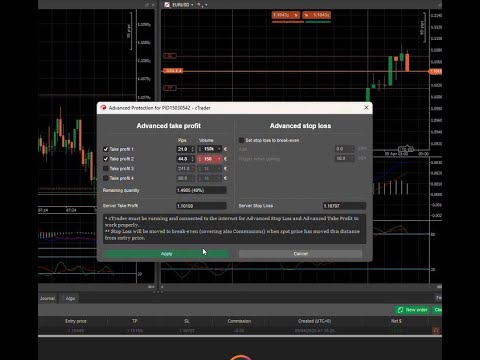Click the Advanced take profit heading
This screenshot has height=360, width=480.
point(169,126)
